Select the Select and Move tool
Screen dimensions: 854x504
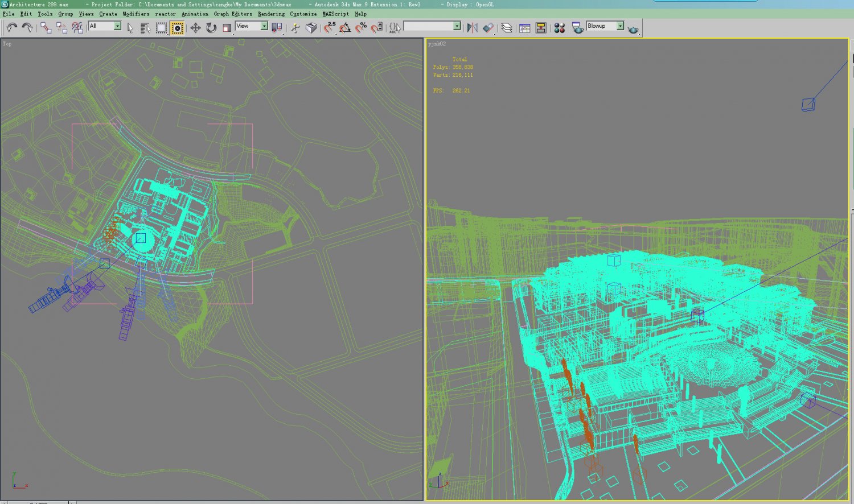click(x=195, y=27)
